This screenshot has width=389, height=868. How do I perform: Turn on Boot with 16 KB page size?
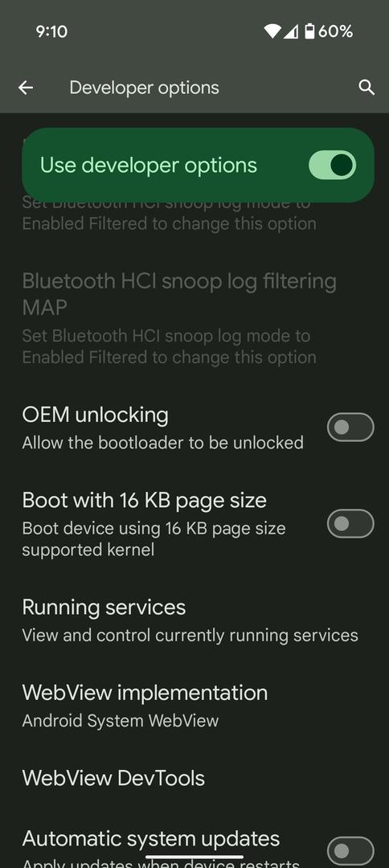coord(350,524)
